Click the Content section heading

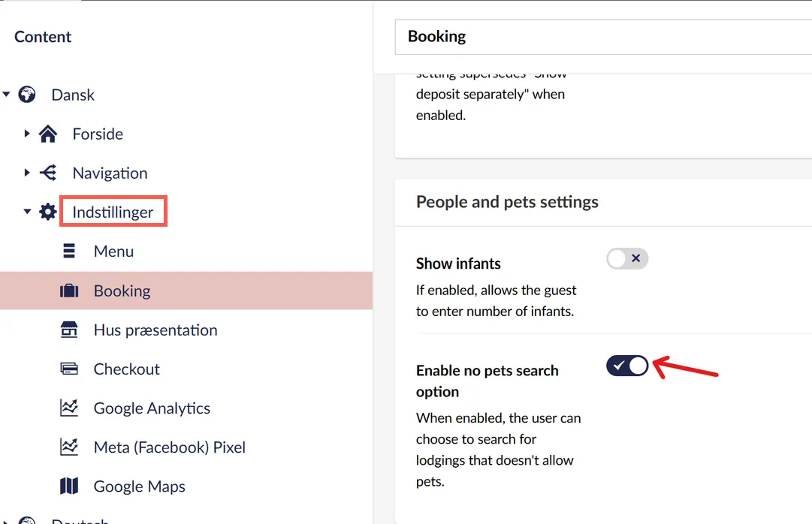[x=43, y=37]
